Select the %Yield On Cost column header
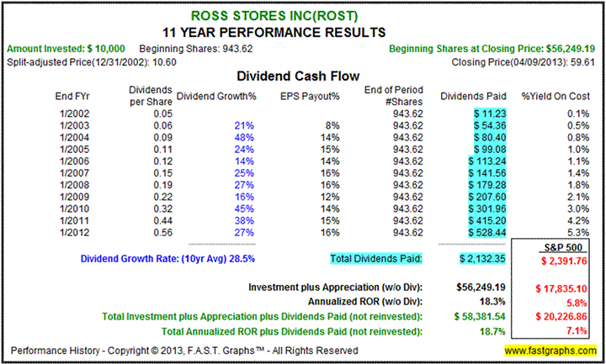 pyautogui.click(x=555, y=96)
